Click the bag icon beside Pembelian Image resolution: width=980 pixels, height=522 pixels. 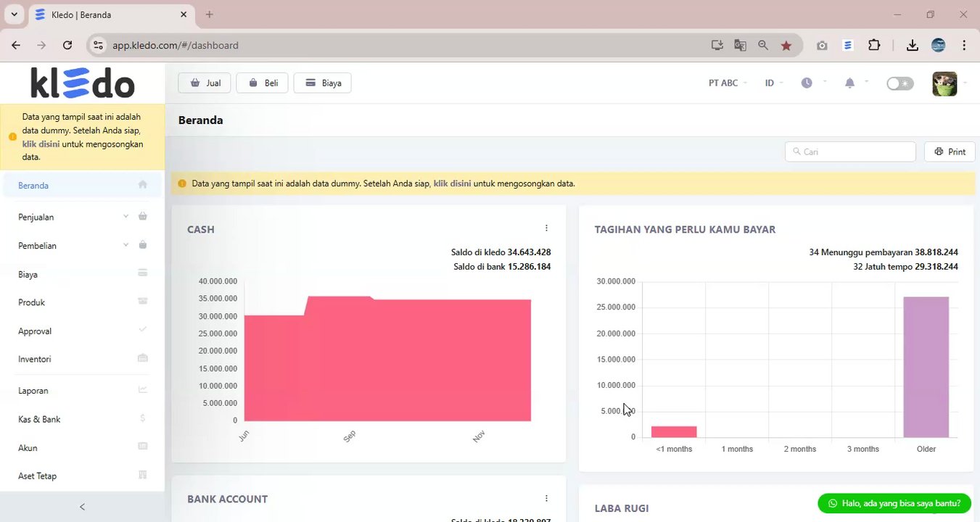click(x=143, y=245)
